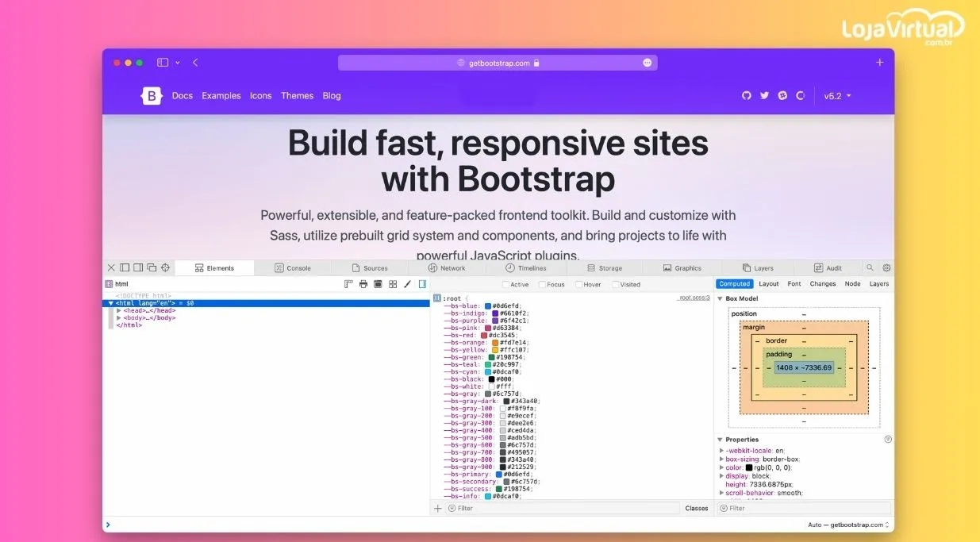Open Bootstrap's Twitter icon link

pos(764,95)
